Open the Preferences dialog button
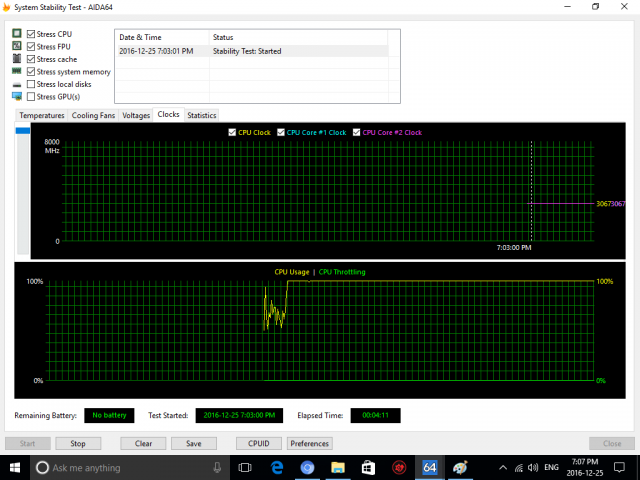 [310, 443]
